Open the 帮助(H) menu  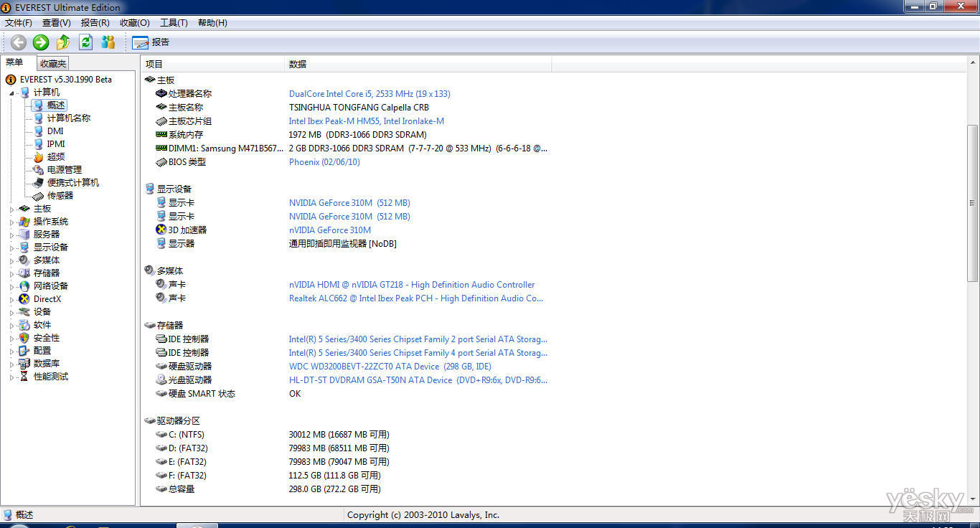pyautogui.click(x=212, y=23)
